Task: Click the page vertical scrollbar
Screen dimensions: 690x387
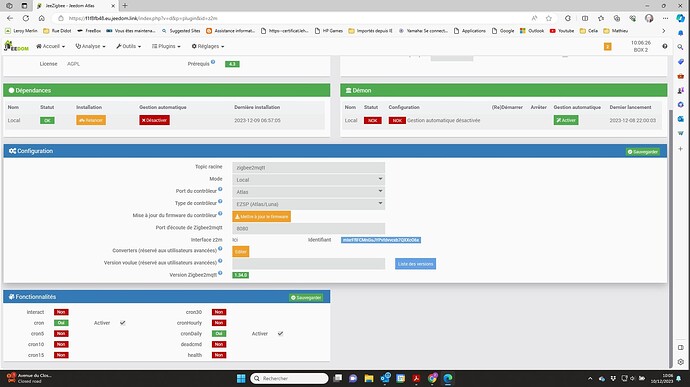Action: coord(671,238)
